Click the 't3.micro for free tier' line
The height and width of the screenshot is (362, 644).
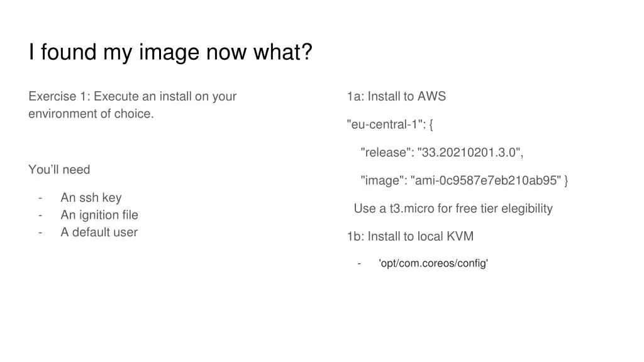453,209
